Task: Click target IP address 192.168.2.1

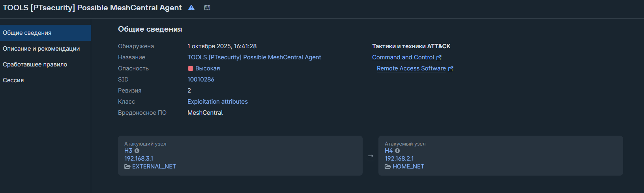Action: point(399,159)
